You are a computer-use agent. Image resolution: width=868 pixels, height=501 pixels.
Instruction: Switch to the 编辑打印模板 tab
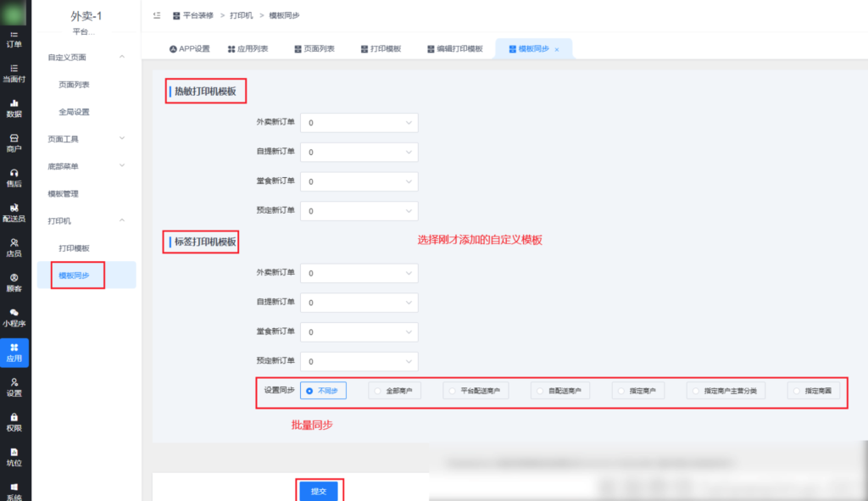tap(453, 49)
